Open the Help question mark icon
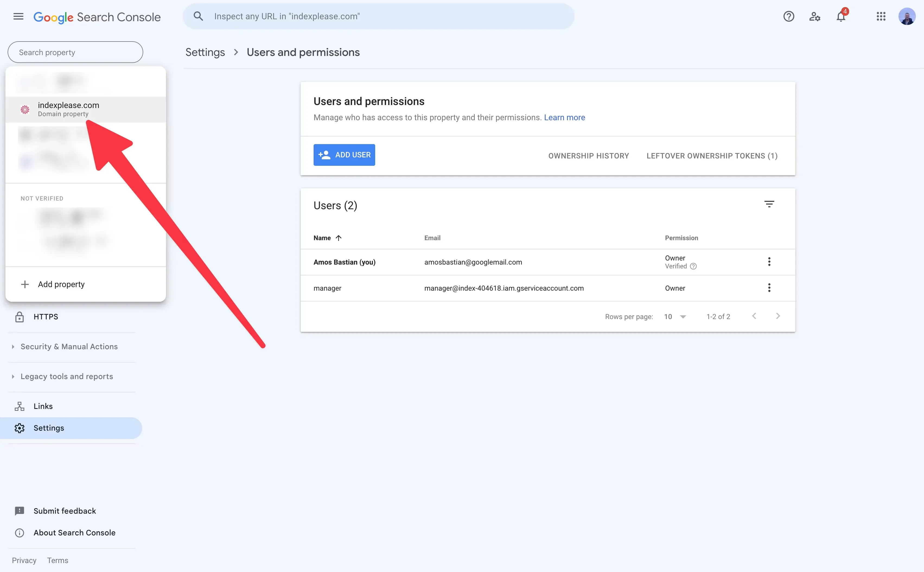The width and height of the screenshot is (924, 572). click(789, 16)
